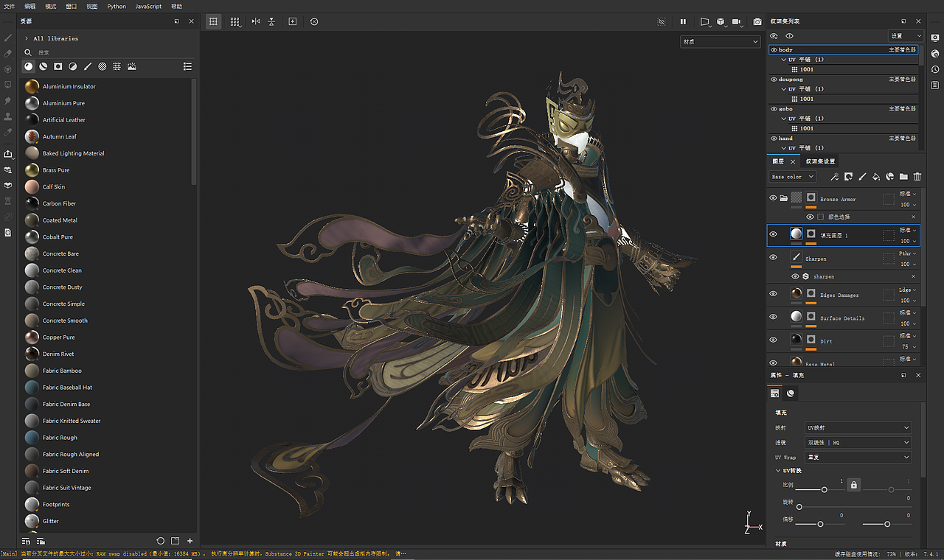Hide the Sharpen layer

[773, 258]
